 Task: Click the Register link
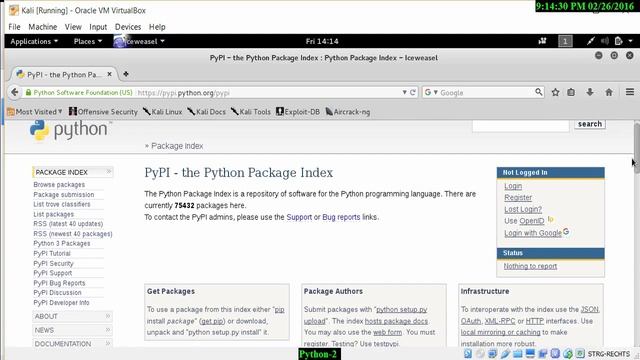coord(518,198)
